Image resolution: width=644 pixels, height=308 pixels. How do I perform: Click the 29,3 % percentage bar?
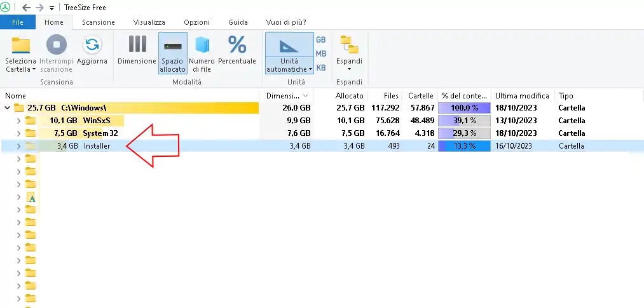[x=465, y=133]
